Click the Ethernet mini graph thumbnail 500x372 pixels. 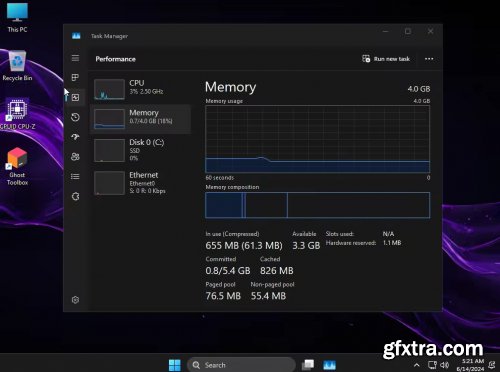coord(109,183)
